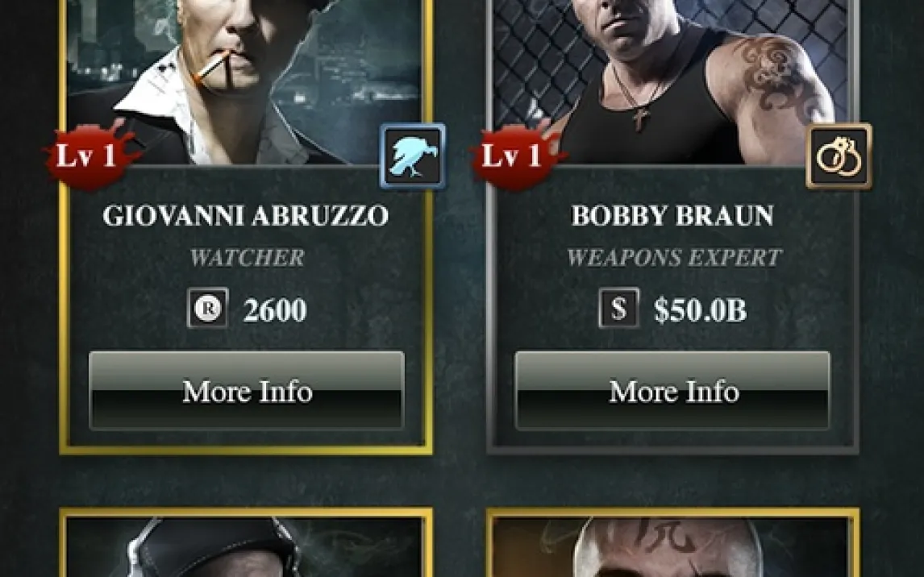
Task: Select Giovanni Abruzzo's portrait image
Action: pos(246,82)
